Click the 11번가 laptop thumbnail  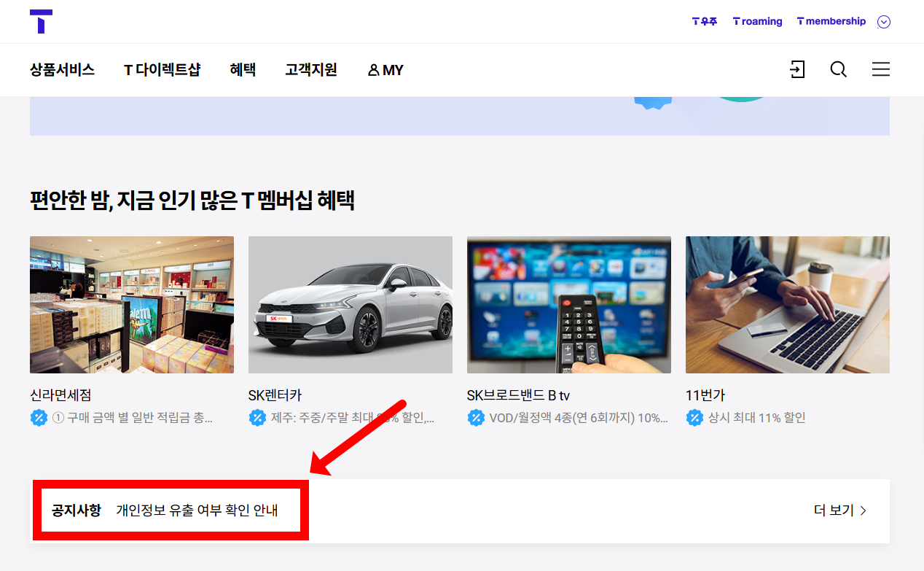(788, 305)
